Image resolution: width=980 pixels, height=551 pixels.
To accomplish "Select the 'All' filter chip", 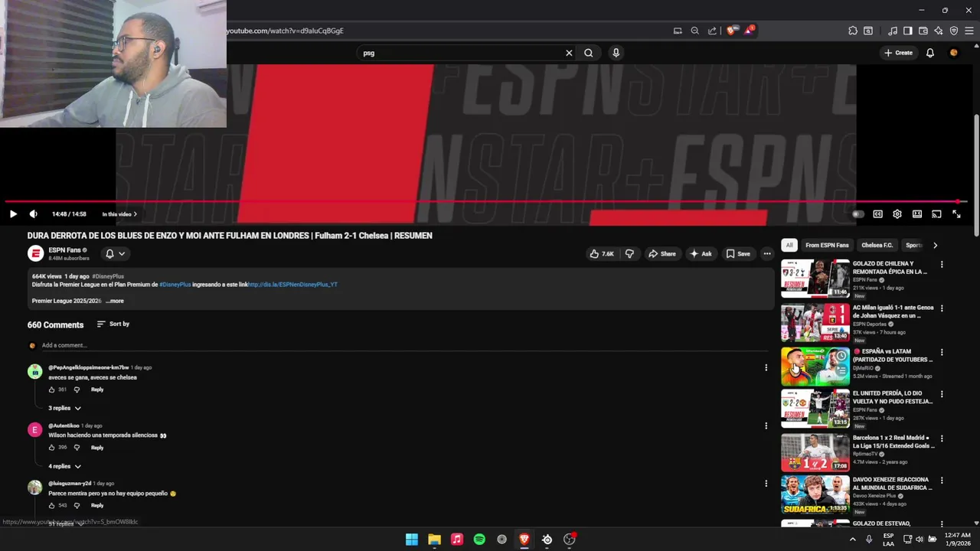I will tap(789, 246).
